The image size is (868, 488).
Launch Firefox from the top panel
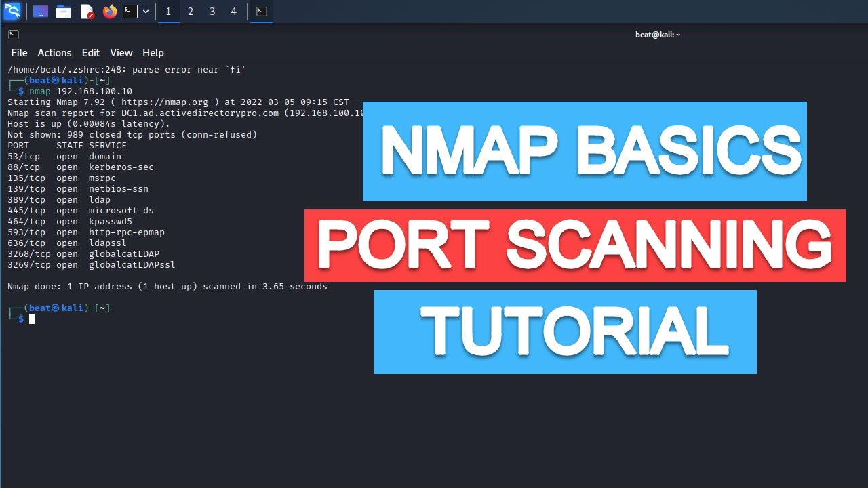[110, 12]
